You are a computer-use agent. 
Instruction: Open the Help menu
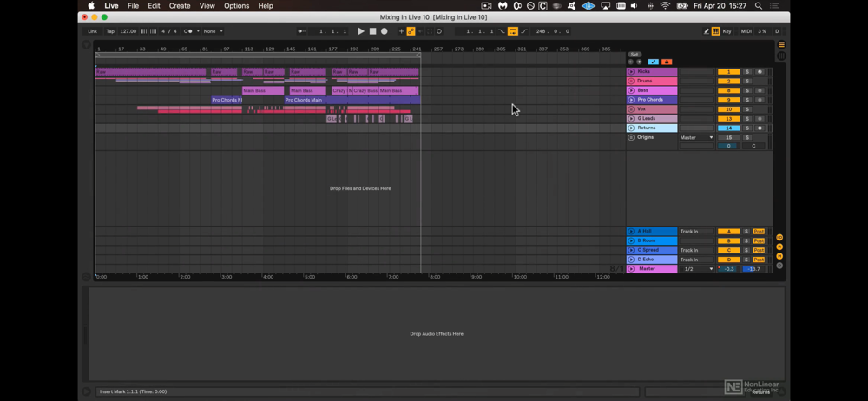pyautogui.click(x=266, y=5)
